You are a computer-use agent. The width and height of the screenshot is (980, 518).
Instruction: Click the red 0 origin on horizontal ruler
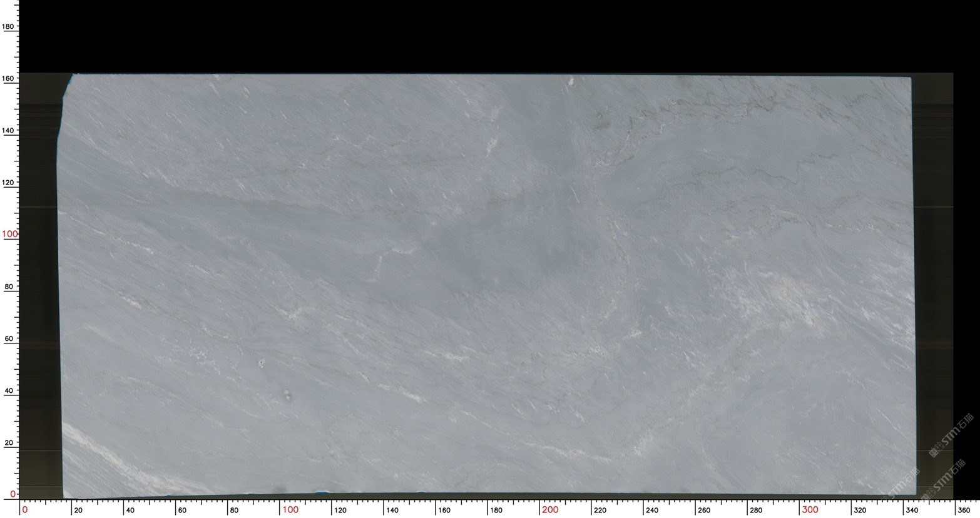(x=25, y=510)
